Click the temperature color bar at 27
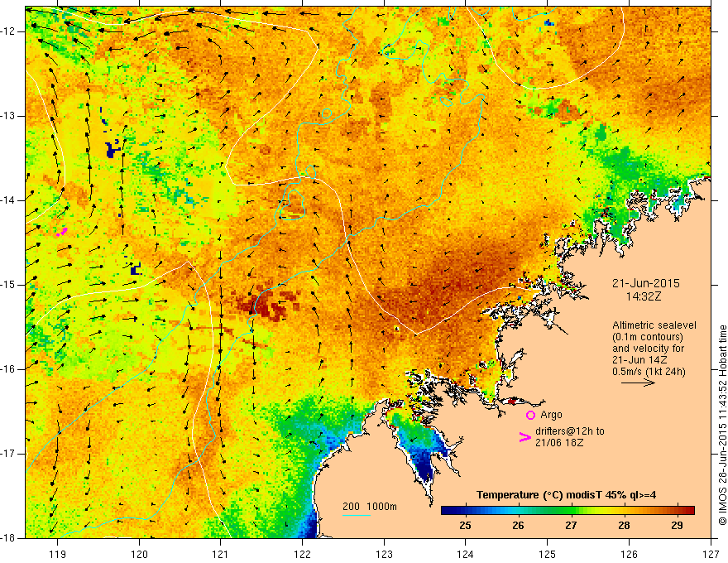Screen dimensions: 728x563 pos(571,510)
